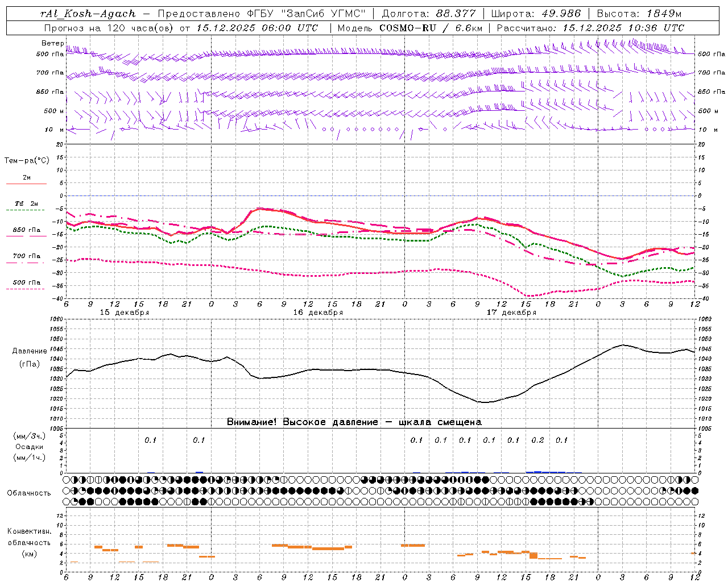Click the Давление panel label
728x582 pixels.
pos(30,351)
